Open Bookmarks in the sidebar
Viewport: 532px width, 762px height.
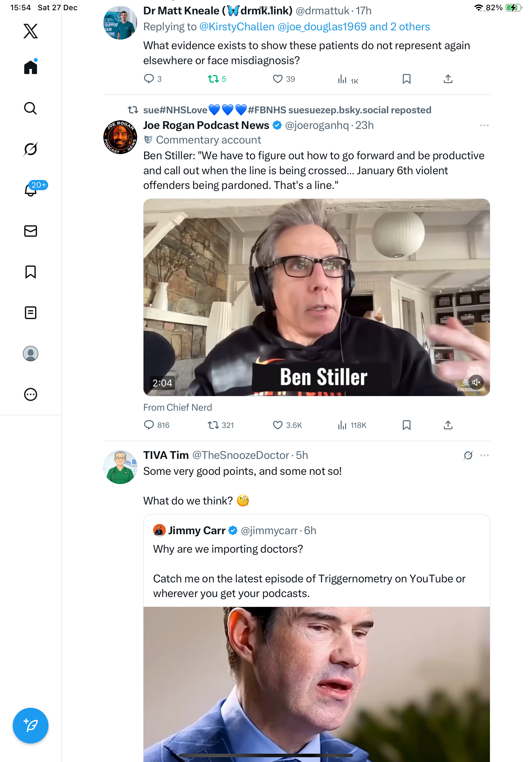(x=31, y=272)
